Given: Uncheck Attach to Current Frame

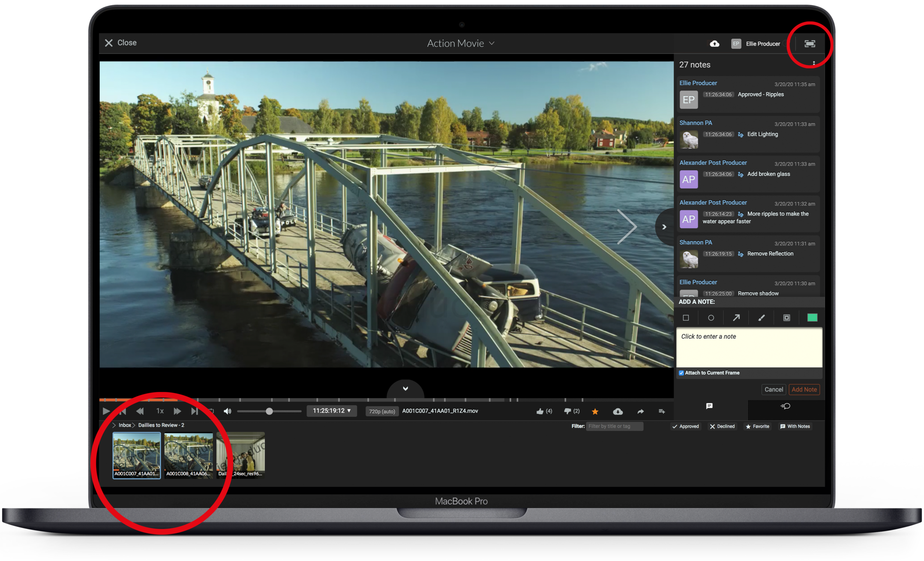Looking at the screenshot, I should 681,373.
